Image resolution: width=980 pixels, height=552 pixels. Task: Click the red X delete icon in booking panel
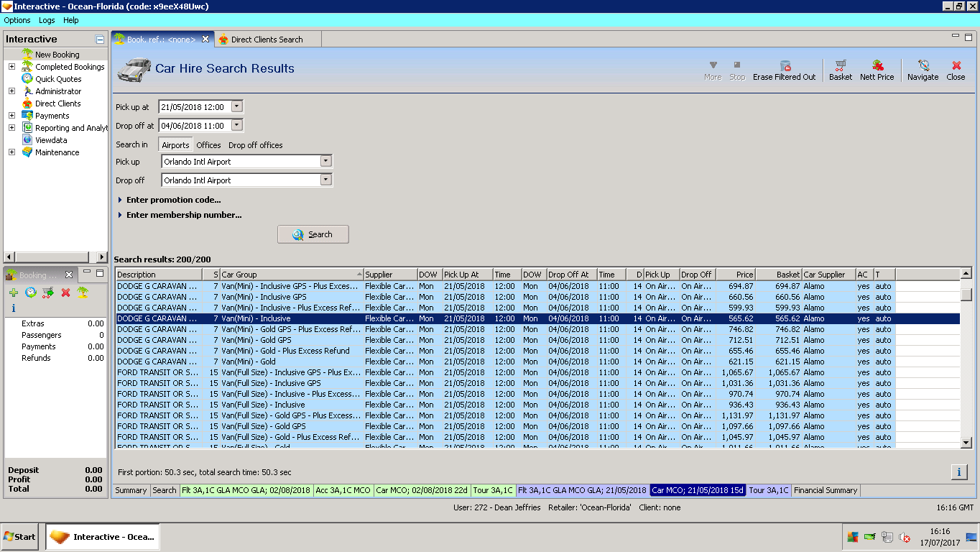65,293
